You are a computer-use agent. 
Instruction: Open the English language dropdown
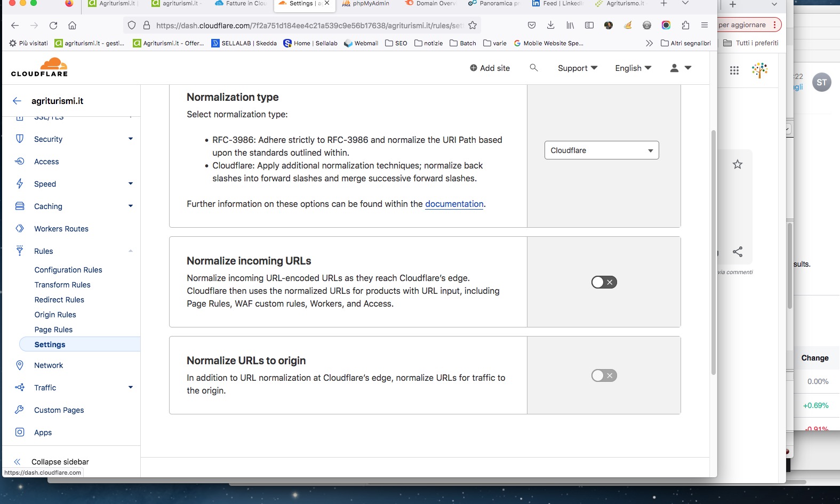pos(633,68)
